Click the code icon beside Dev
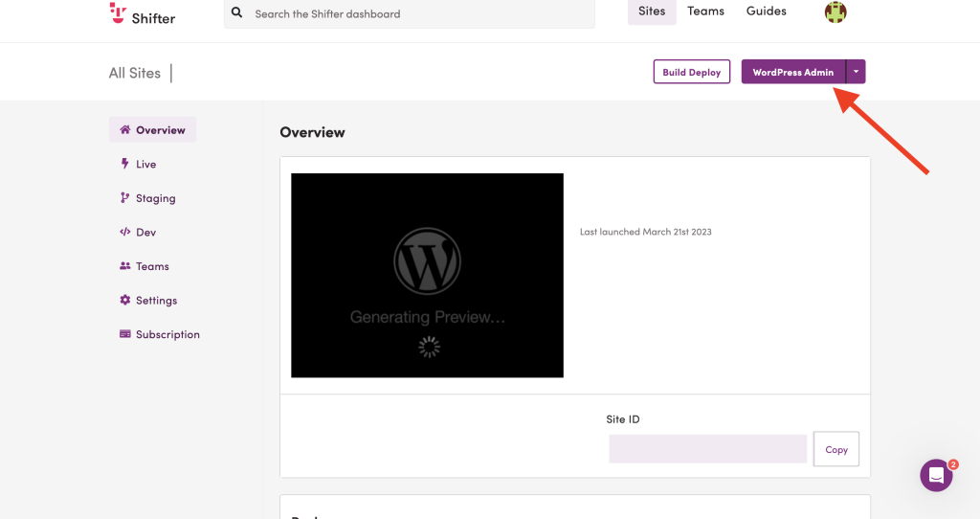The width and height of the screenshot is (980, 519). 125,232
